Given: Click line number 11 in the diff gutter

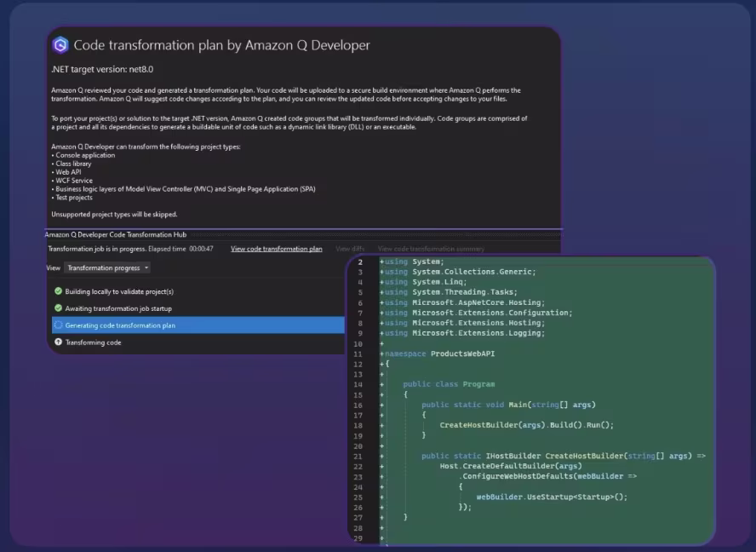Looking at the screenshot, I should (358, 354).
